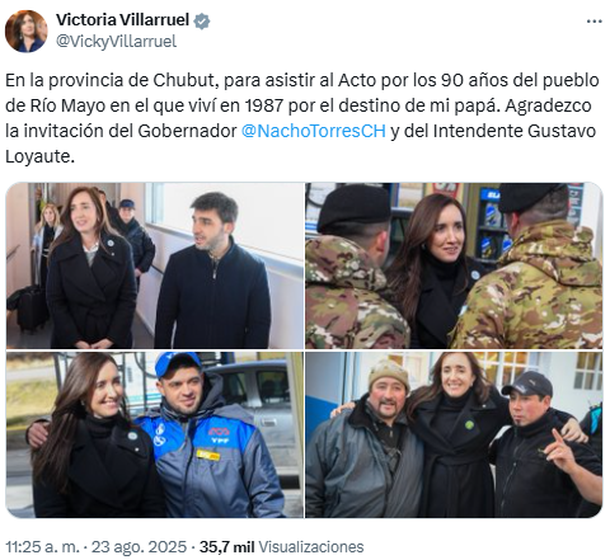This screenshot has width=610, height=560.
Task: Click the Victoria Villarruel display name
Action: 123,20
